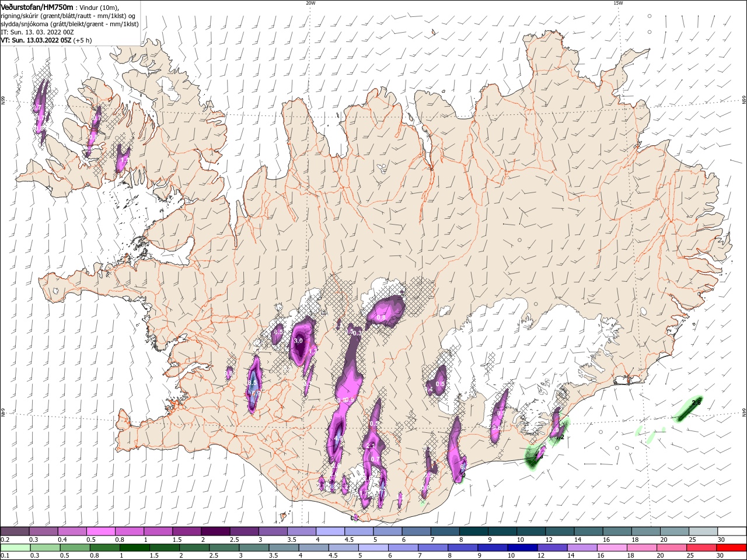
Task: Pick the bright pink 0.5–0.8 snow legend swatch
Action: click(100, 531)
